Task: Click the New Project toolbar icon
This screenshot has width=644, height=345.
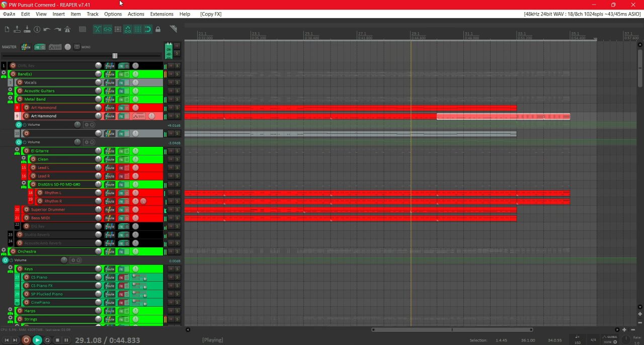Action: coord(7,30)
